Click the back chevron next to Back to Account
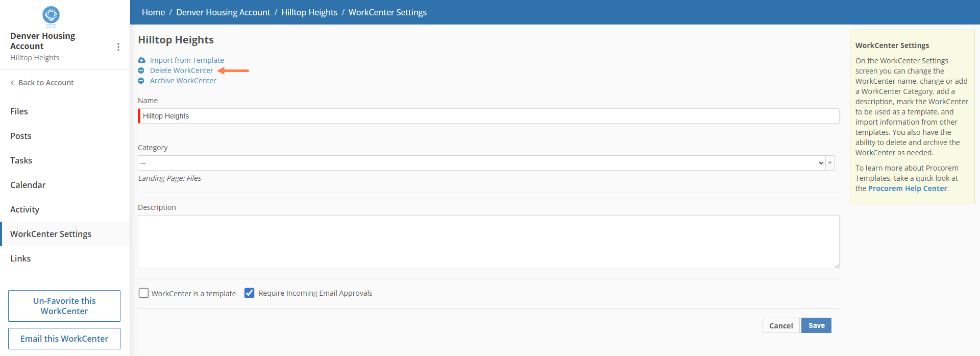Image resolution: width=980 pixels, height=356 pixels. (12, 83)
